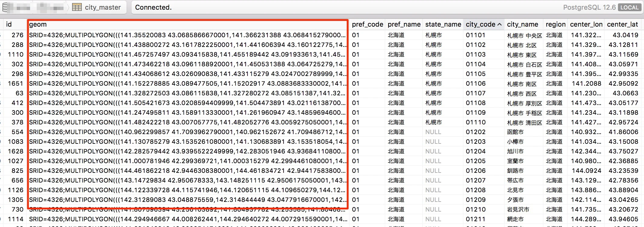Screen dimensions: 644x227
Task: Click the region column header
Action: point(556,24)
